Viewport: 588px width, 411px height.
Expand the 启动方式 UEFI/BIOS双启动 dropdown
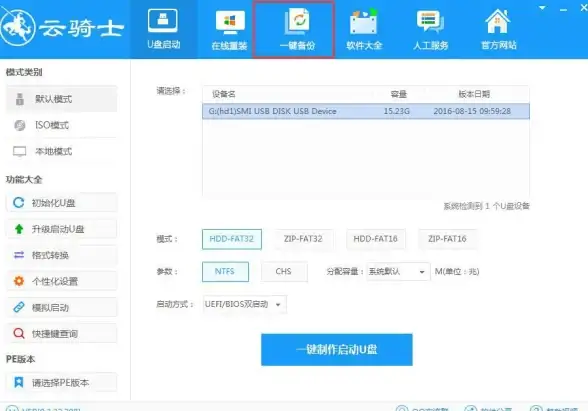point(244,304)
